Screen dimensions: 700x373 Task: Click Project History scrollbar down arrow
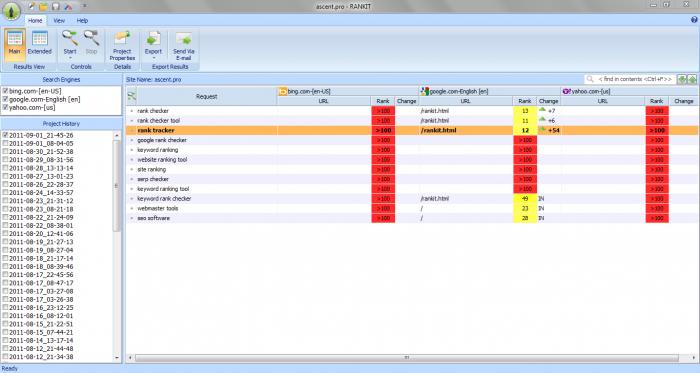tap(117, 358)
